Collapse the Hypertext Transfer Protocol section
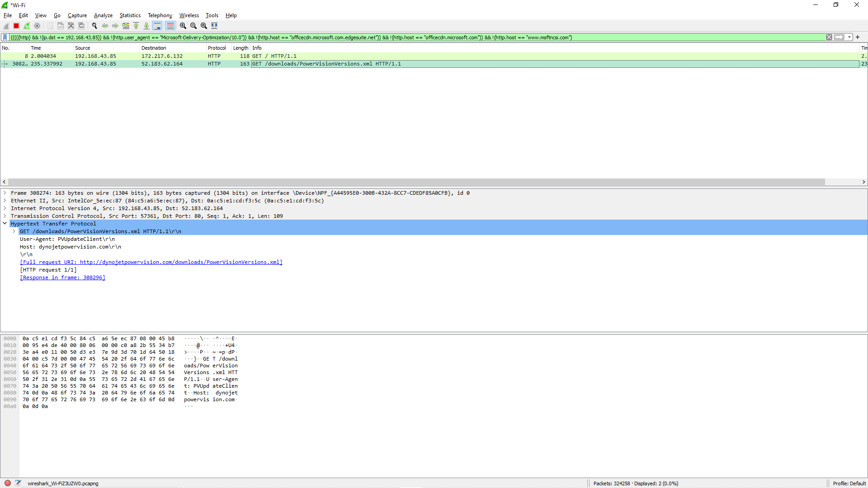The image size is (868, 488). click(5, 224)
